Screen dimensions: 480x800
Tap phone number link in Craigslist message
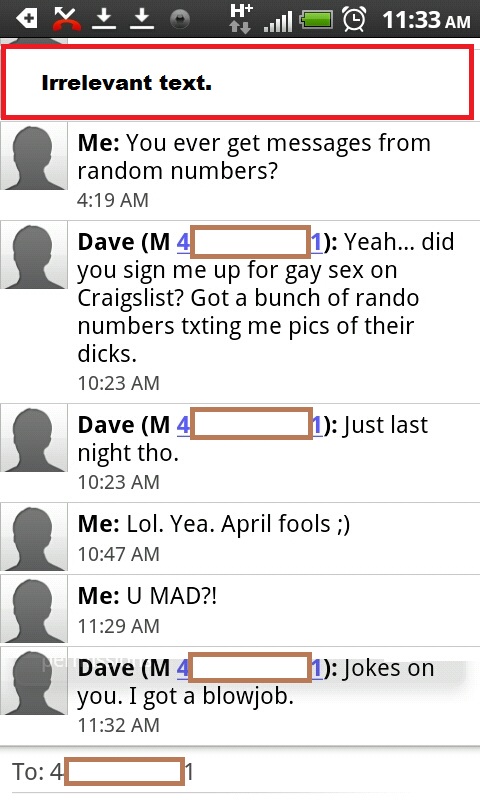(x=250, y=241)
